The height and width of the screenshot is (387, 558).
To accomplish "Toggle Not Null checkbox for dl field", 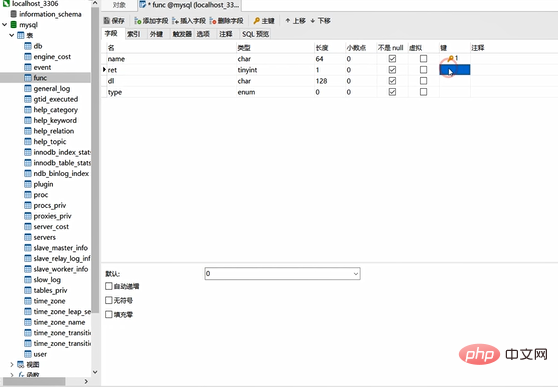I will pyautogui.click(x=392, y=81).
